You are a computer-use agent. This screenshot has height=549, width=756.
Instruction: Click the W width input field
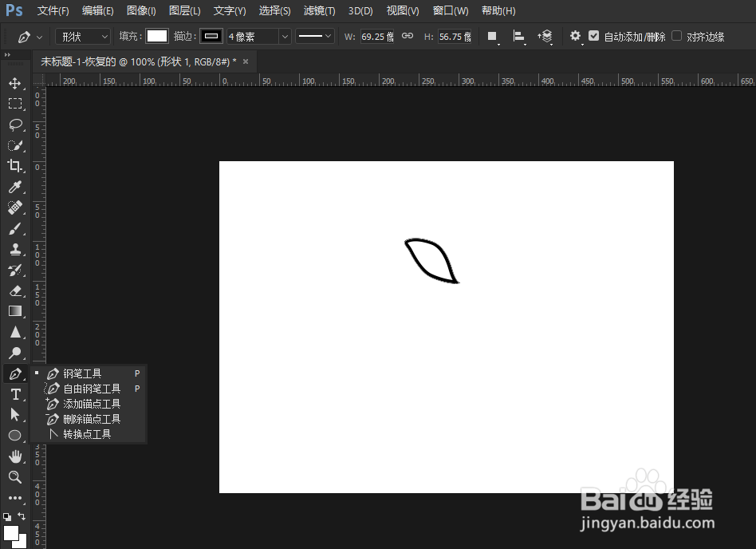tap(377, 37)
